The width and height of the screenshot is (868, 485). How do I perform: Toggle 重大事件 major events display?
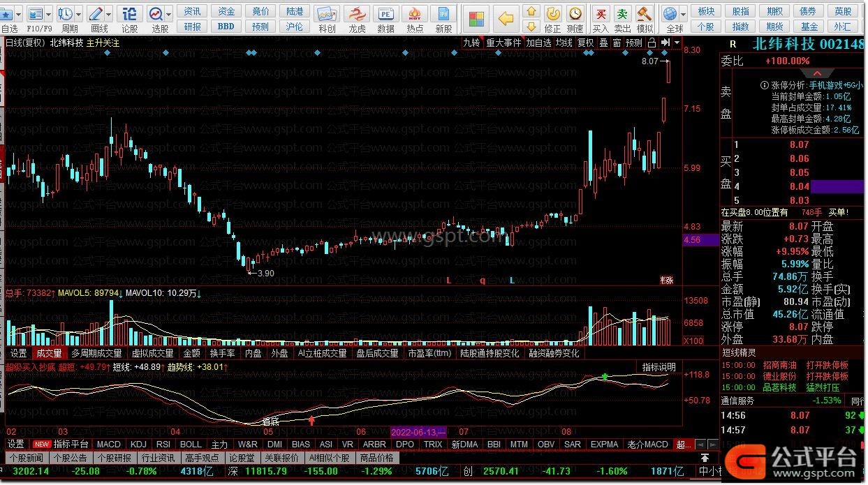tap(503, 43)
